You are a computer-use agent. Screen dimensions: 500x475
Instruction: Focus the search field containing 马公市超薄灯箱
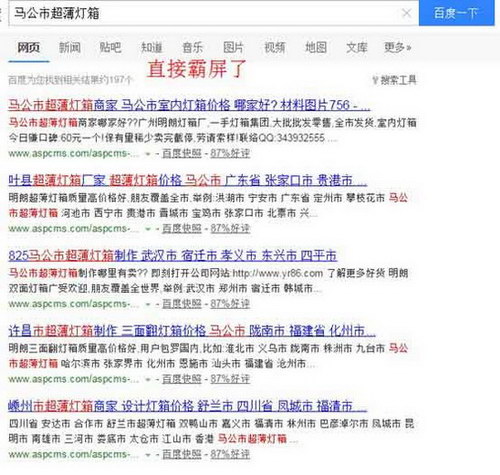pyautogui.click(x=207, y=13)
